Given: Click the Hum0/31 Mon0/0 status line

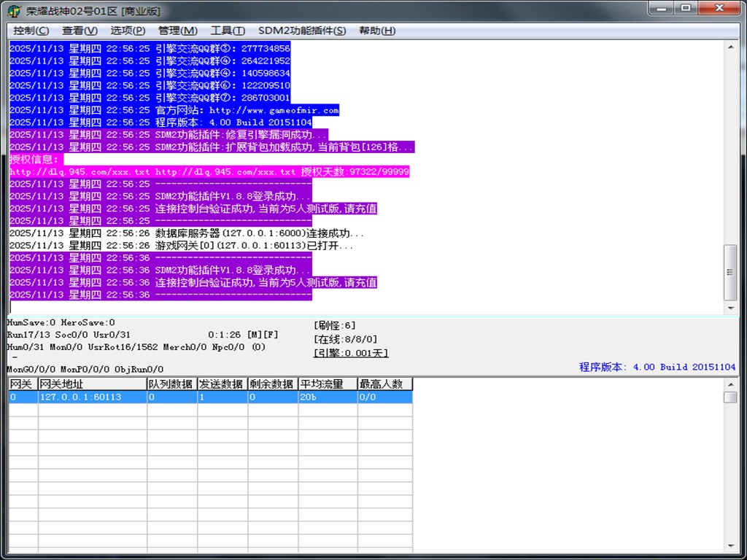Looking at the screenshot, I should pos(136,347).
